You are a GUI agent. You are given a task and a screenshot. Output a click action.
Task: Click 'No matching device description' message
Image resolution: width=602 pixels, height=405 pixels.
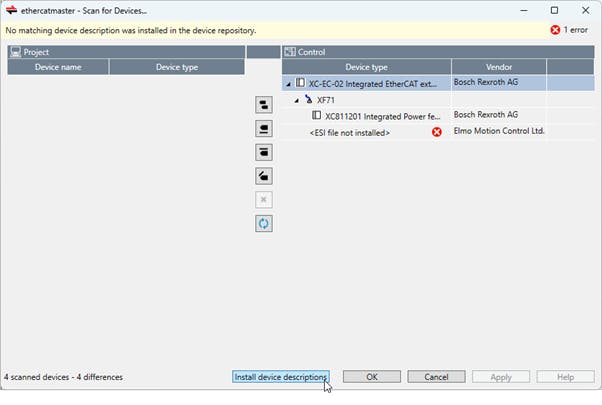(131, 30)
